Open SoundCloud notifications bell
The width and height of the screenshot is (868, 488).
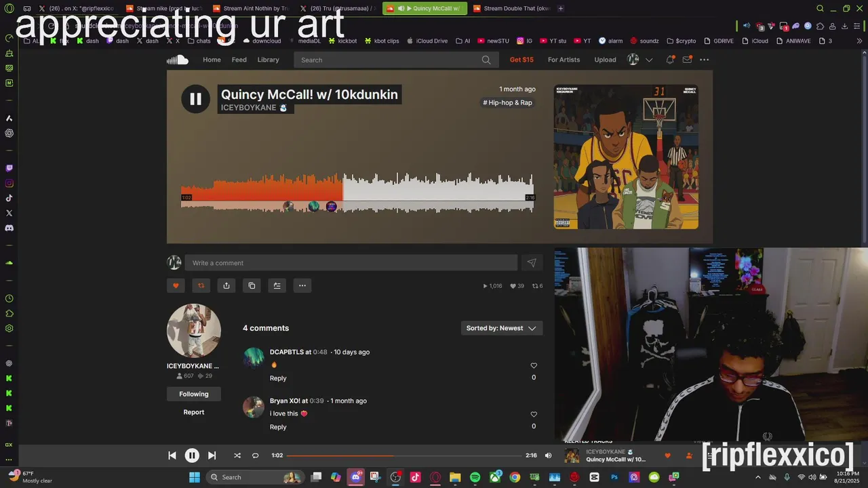point(670,60)
